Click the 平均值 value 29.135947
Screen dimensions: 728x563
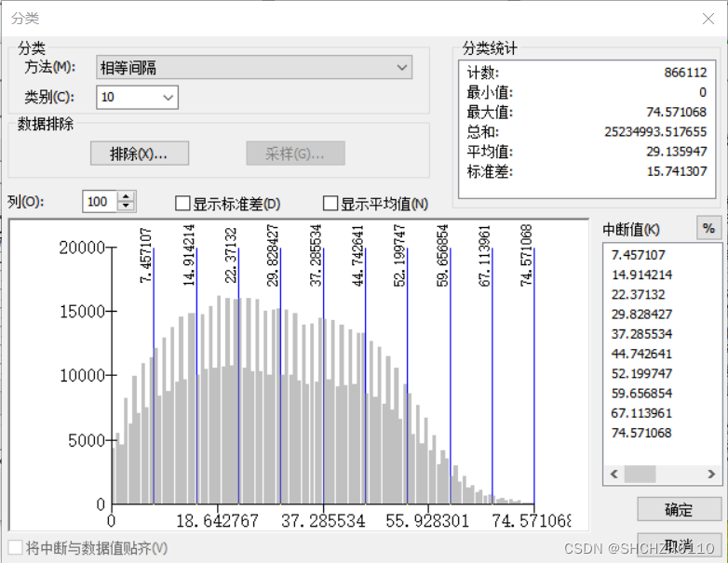(x=677, y=152)
